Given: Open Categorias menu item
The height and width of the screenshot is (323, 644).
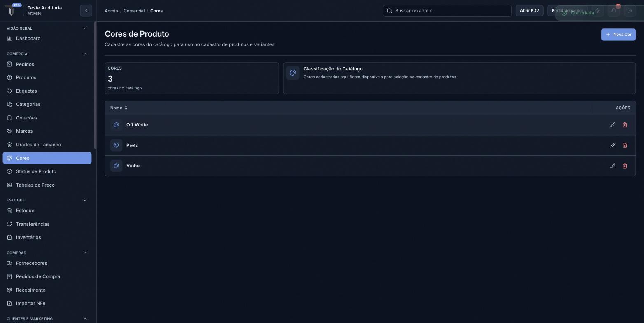Looking at the screenshot, I should coord(47,104).
